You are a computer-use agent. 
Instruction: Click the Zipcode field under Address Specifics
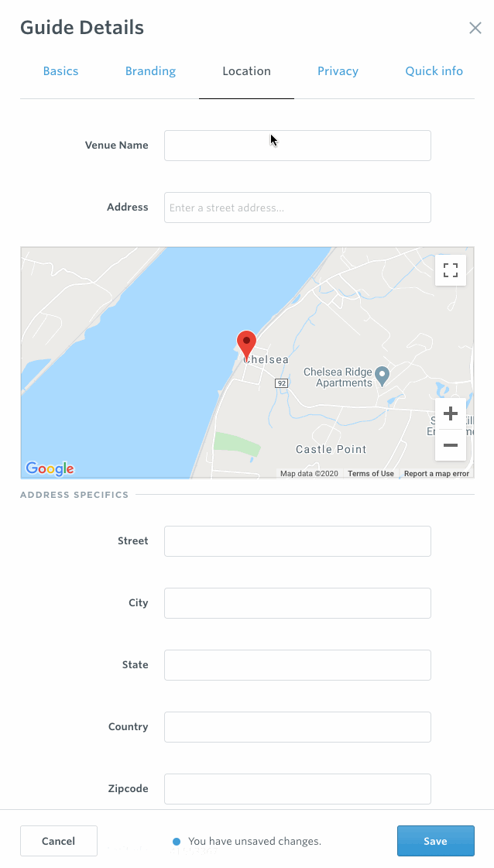(297, 788)
